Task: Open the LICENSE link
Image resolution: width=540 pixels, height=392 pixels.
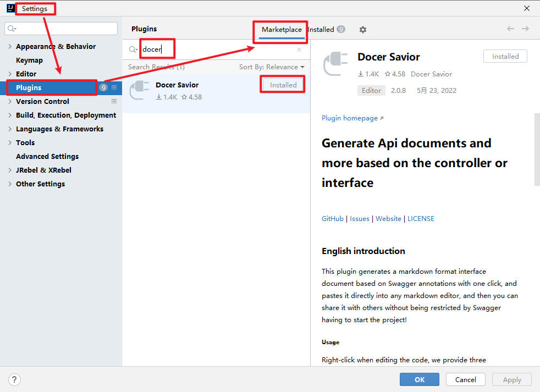Action: coord(421,219)
